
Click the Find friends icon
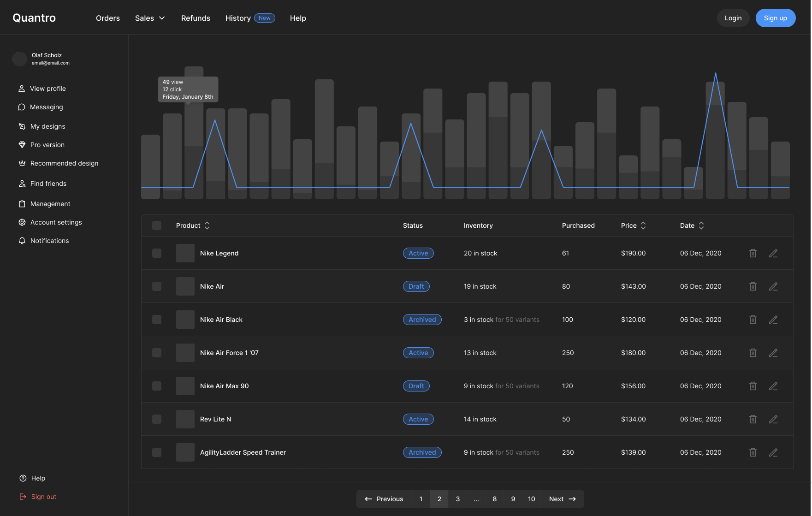click(22, 184)
